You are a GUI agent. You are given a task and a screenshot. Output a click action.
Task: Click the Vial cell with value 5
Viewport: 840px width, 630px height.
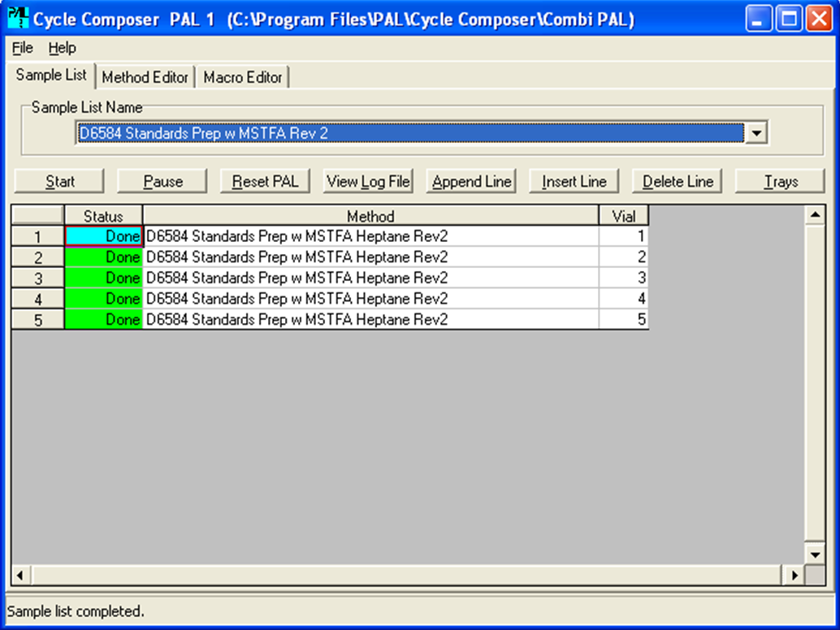point(624,320)
